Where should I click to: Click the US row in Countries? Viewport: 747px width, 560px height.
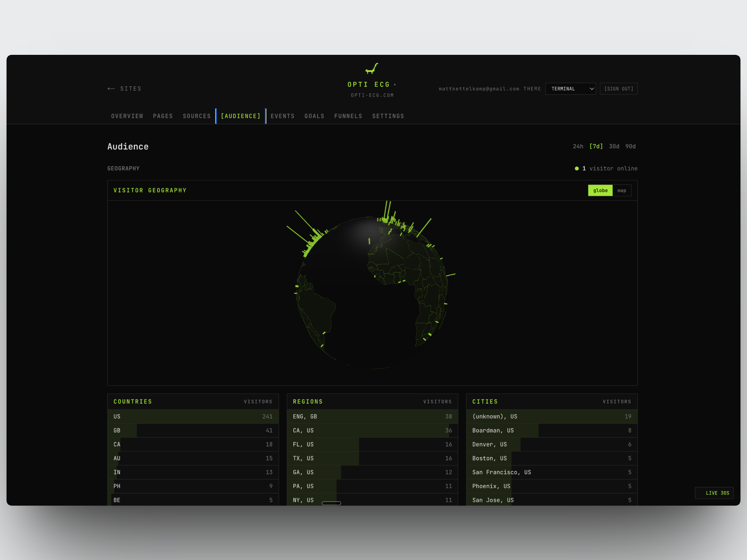click(193, 416)
